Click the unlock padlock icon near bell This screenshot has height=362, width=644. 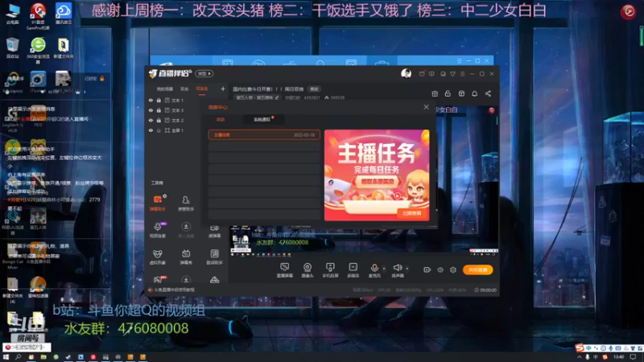(x=448, y=93)
